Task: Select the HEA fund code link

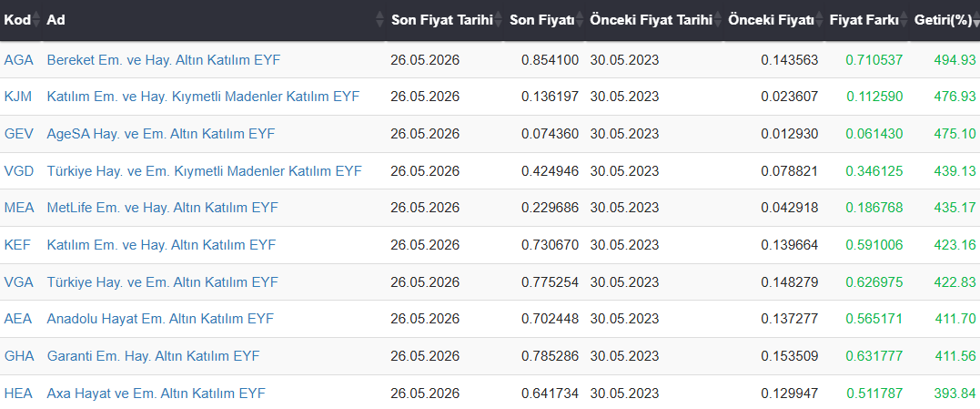Action: [19, 394]
